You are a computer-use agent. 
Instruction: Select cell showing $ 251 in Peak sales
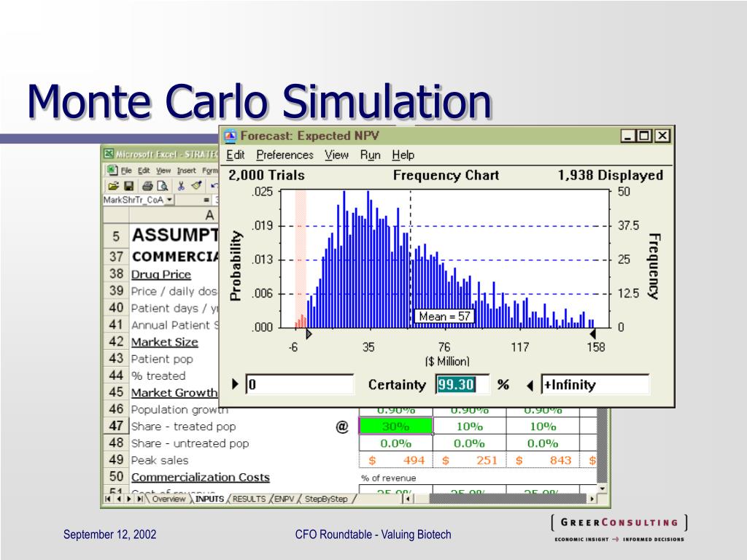point(469,461)
